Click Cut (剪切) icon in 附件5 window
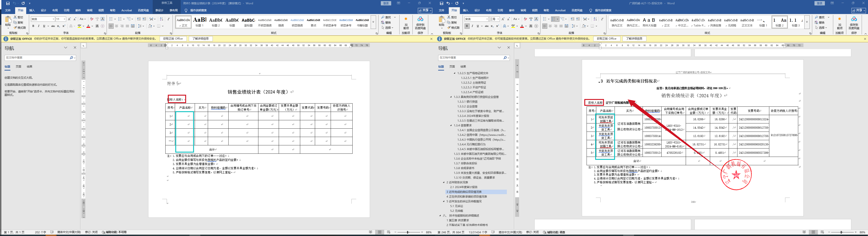Image resolution: width=868 pixels, height=236 pixels. (19, 17)
